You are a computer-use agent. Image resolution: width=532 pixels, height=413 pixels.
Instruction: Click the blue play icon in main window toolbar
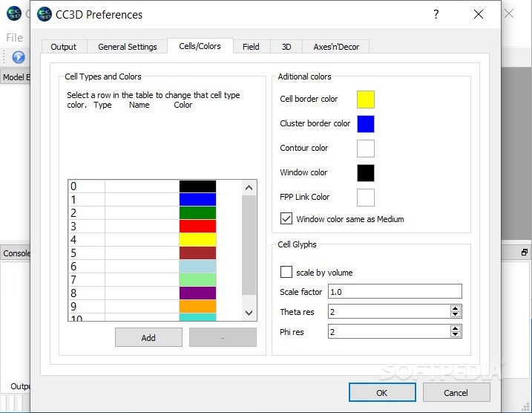click(x=19, y=57)
